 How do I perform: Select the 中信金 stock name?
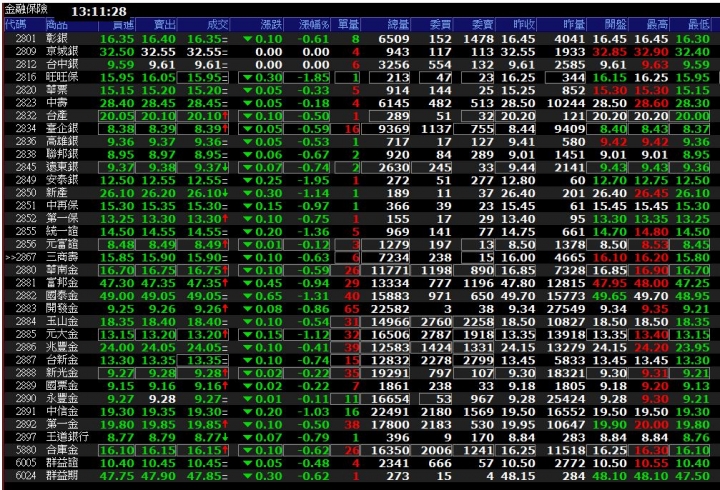coord(62,411)
